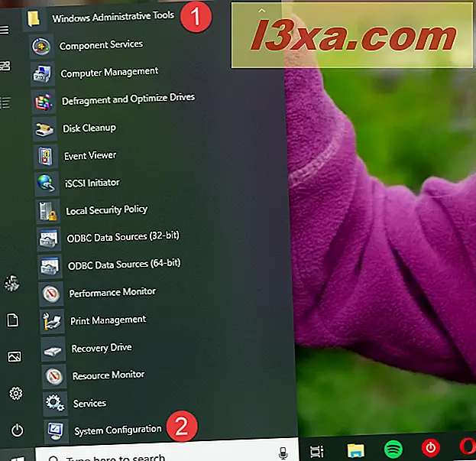Select the Resource Monitor label

tap(108, 375)
